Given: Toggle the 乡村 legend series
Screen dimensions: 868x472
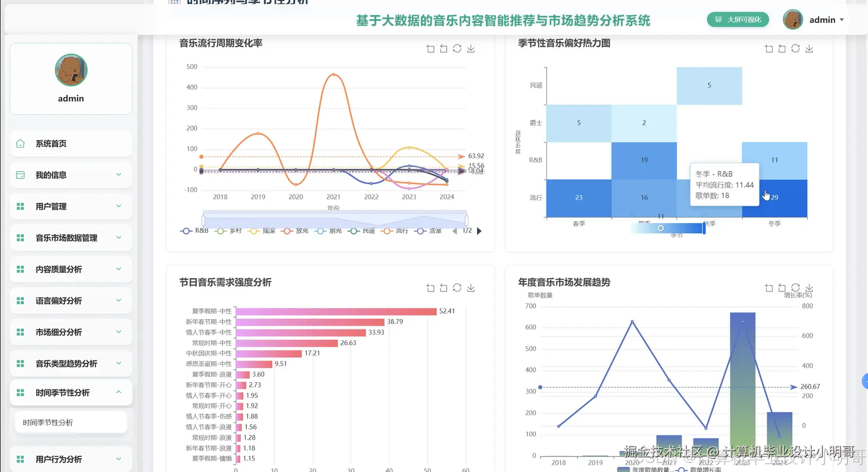Looking at the screenshot, I should [228, 231].
